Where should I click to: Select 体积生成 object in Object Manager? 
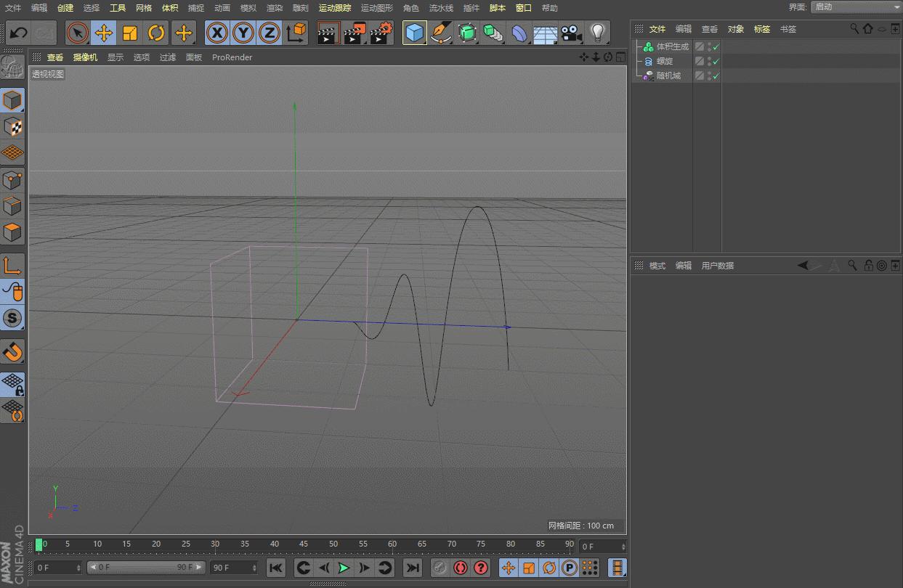tap(672, 47)
